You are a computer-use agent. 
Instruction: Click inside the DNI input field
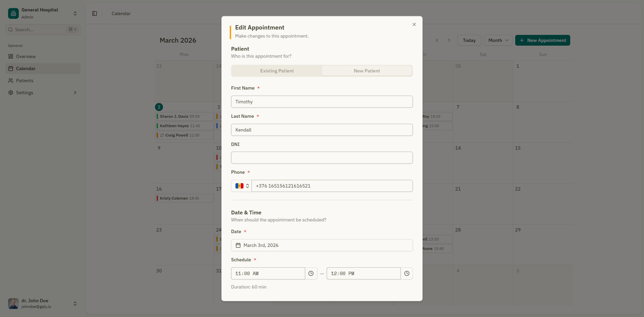click(x=322, y=158)
